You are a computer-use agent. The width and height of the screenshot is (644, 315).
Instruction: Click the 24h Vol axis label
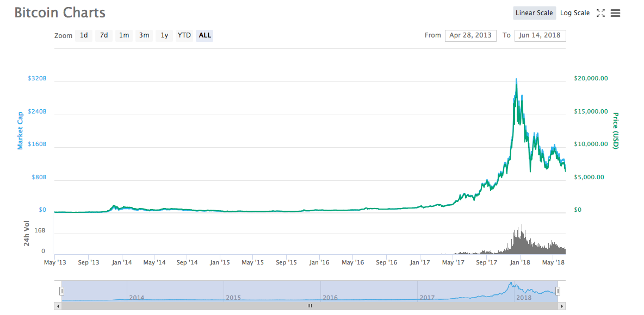tap(27, 234)
